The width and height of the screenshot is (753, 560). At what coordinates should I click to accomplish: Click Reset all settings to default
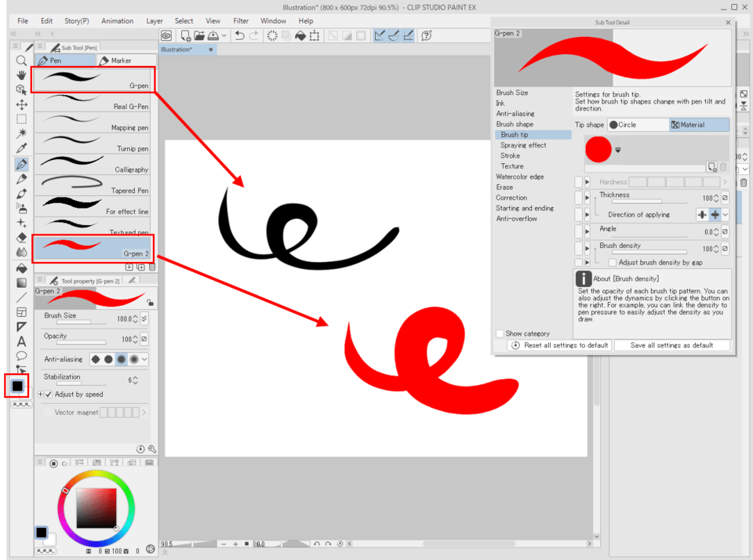click(559, 345)
